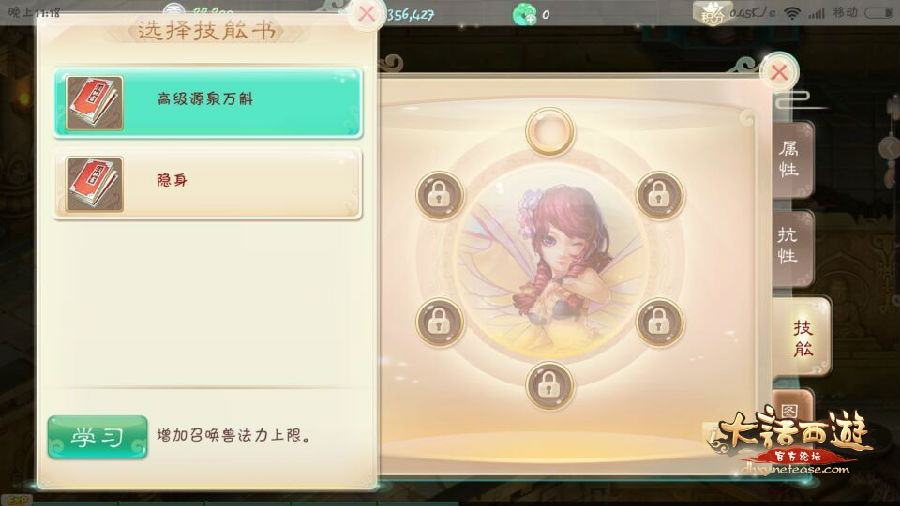
Task: Tap the green jade currency icon
Action: click(524, 14)
